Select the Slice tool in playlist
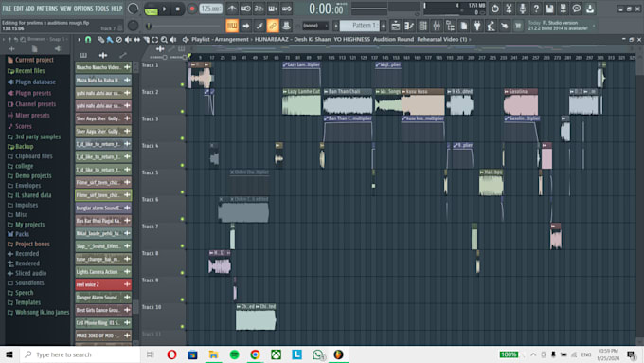This screenshot has width=644, height=363. pyautogui.click(x=146, y=40)
